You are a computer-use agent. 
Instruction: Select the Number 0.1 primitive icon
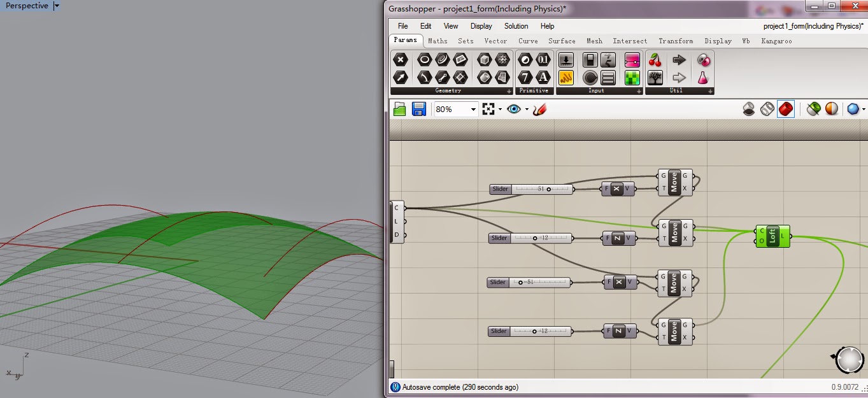coord(543,60)
